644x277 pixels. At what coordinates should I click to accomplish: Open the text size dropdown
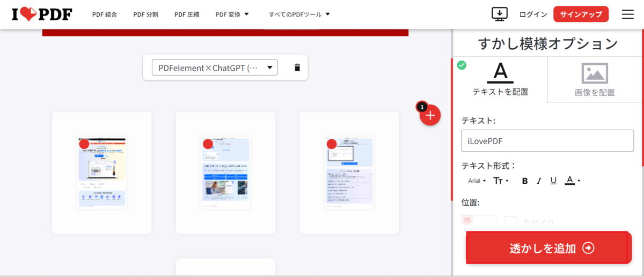click(501, 181)
